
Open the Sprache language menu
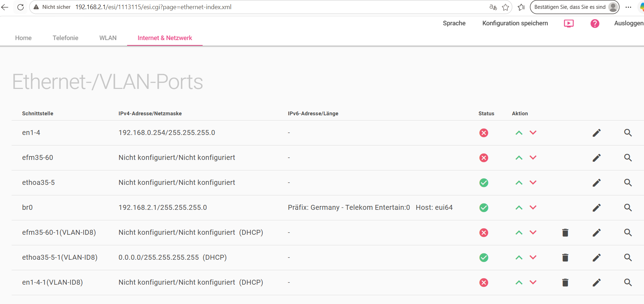click(454, 23)
